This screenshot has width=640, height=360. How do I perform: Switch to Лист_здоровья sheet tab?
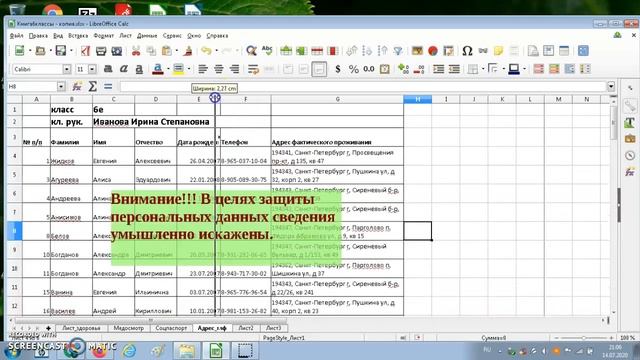[x=81, y=328]
